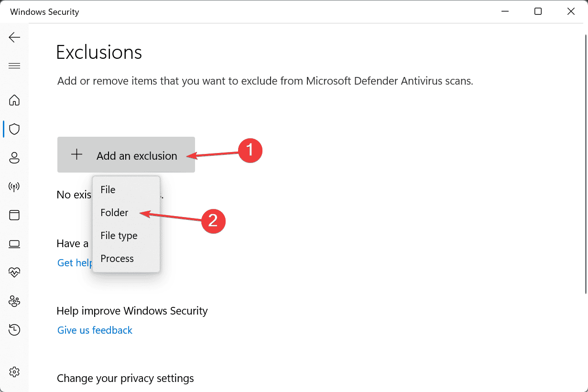Screen dimensions: 588x392
Task: Click the Help improve Windows Security text
Action: (x=132, y=311)
